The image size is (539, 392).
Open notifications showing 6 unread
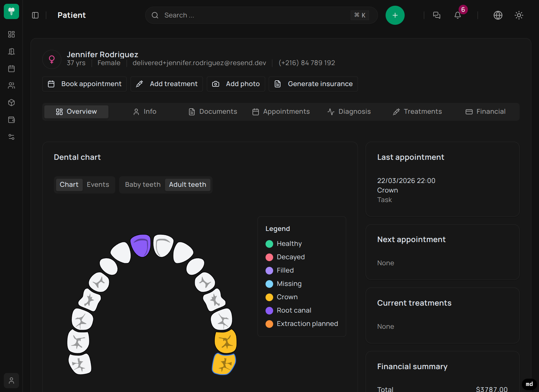[458, 15]
